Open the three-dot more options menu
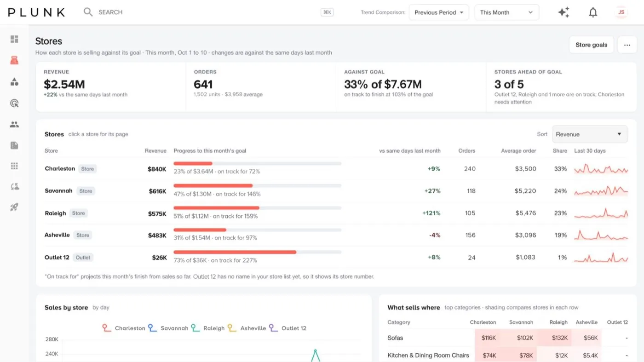 coord(627,45)
